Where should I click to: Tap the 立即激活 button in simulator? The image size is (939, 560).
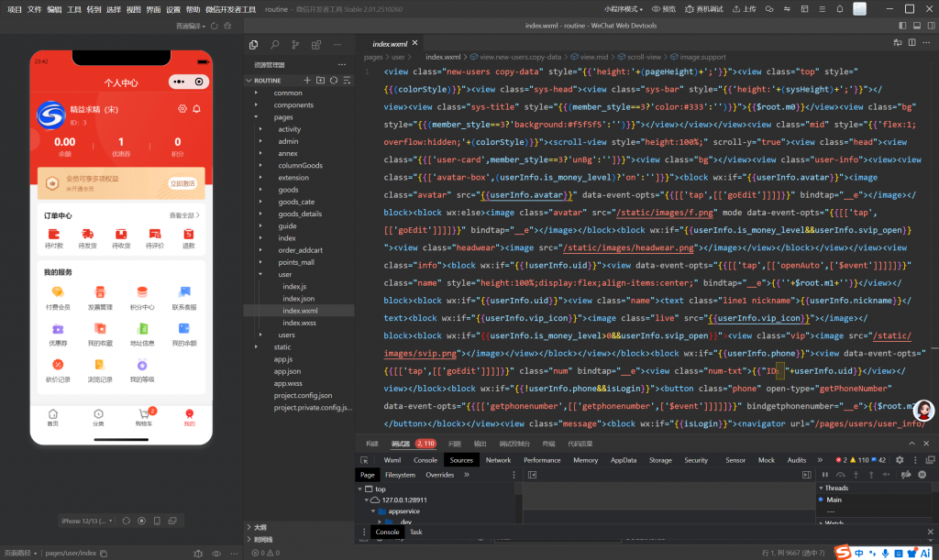pyautogui.click(x=182, y=183)
